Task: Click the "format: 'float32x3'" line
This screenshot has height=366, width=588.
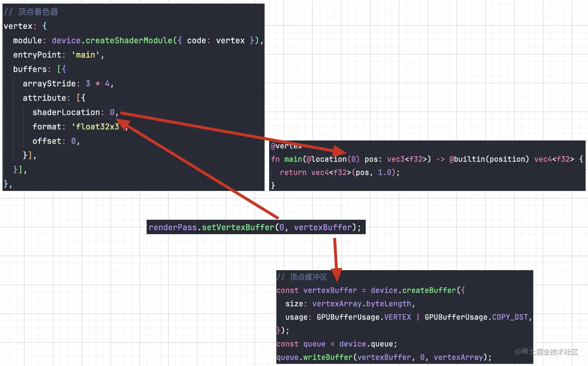Action: (x=80, y=127)
